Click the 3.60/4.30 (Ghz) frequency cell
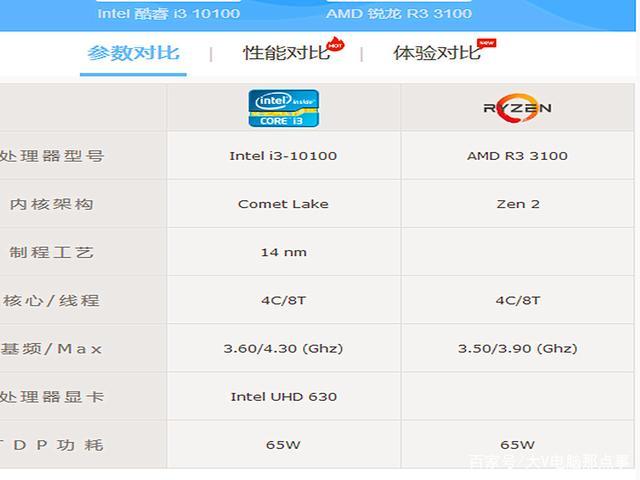This screenshot has width=640, height=480. (x=283, y=349)
